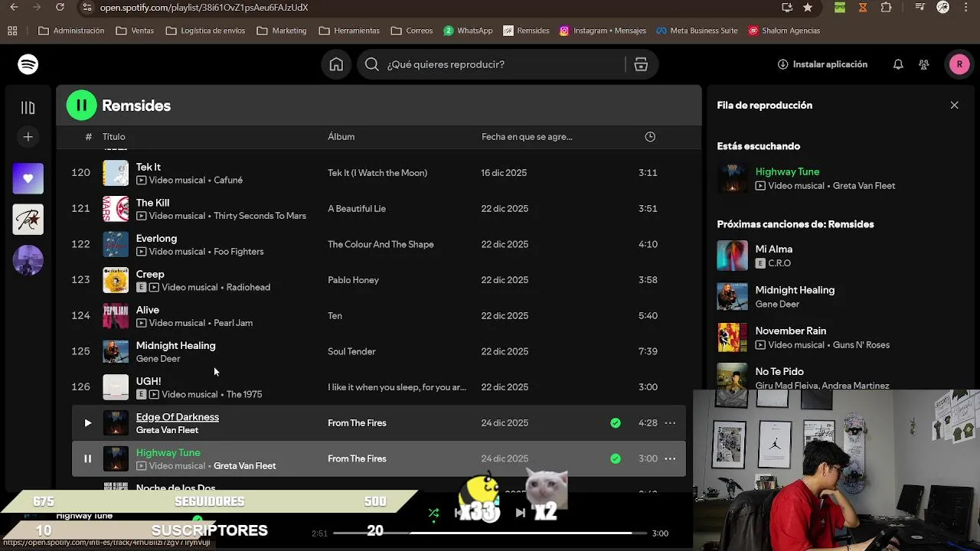Open Herramientas bookmarks folder
980x551 pixels.
click(349, 31)
